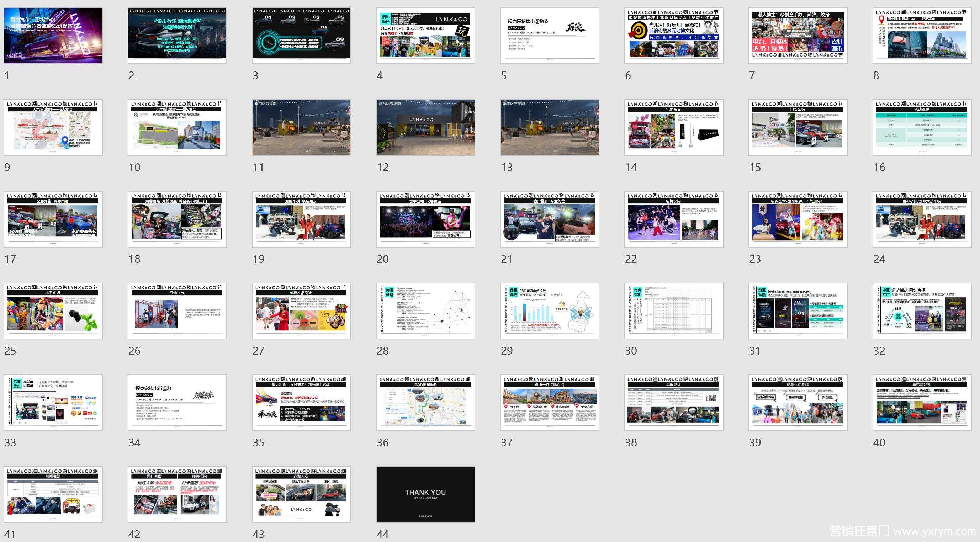This screenshot has width=980, height=542.
Task: Select slide 44 THANK YOU thumbnail
Action: (426, 494)
